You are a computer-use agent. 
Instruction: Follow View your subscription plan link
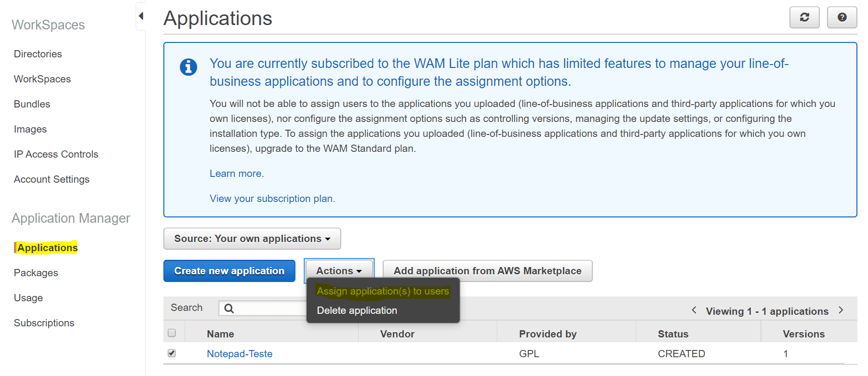coord(272,199)
